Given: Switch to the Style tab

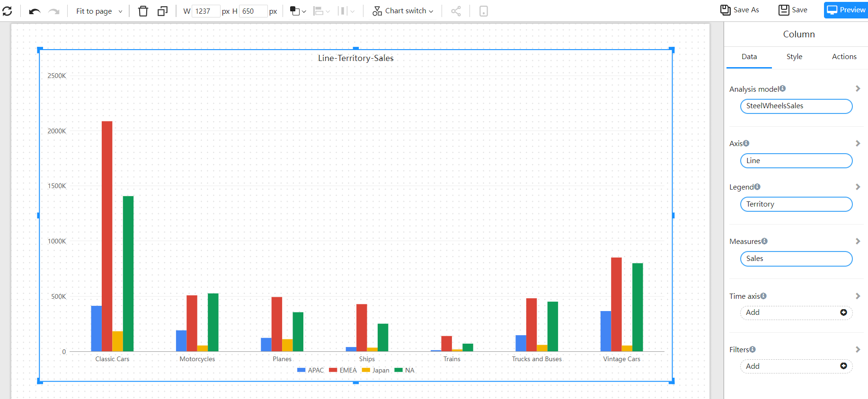Looking at the screenshot, I should pyautogui.click(x=794, y=57).
